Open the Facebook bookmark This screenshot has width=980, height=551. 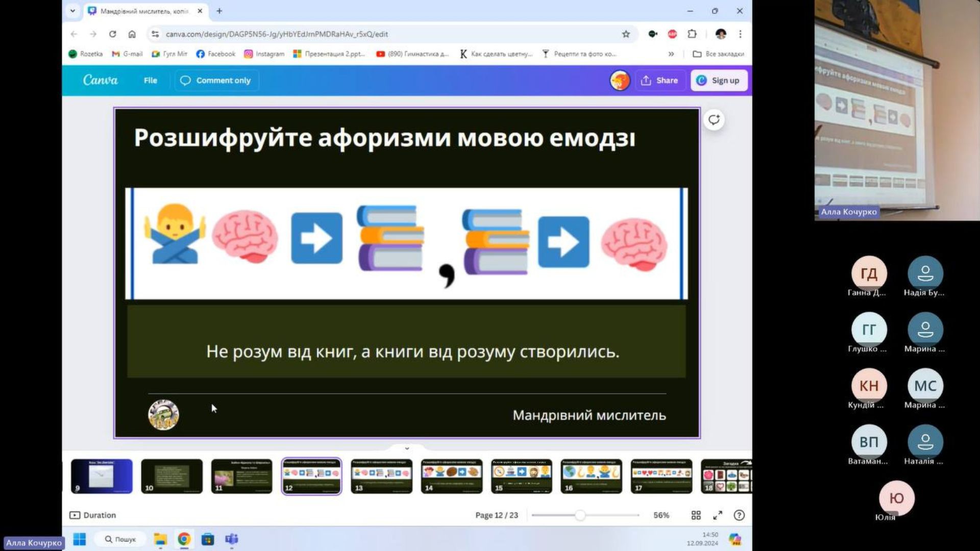215,54
